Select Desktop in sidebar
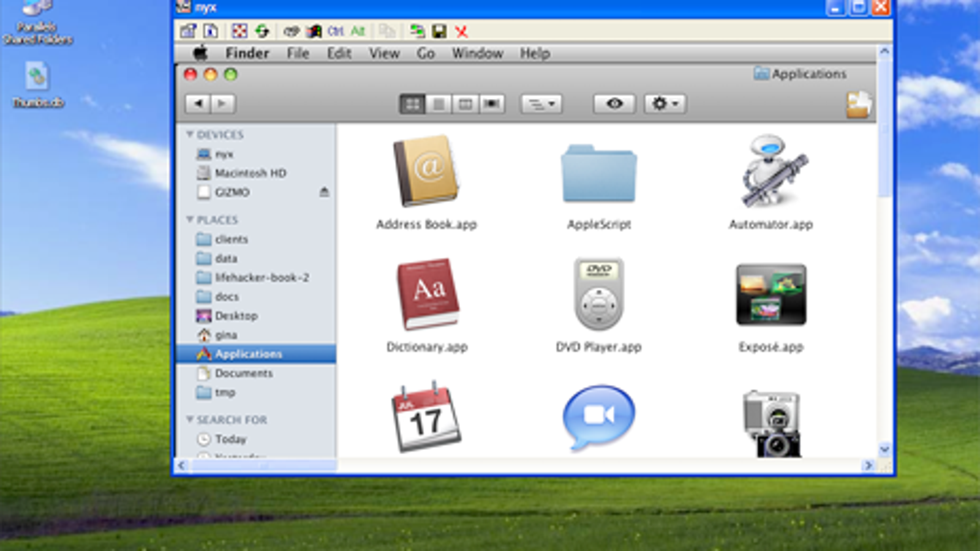The height and width of the screenshot is (551, 980). pyautogui.click(x=255, y=316)
